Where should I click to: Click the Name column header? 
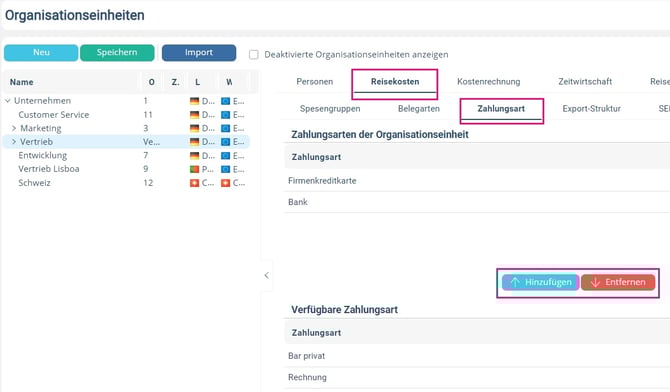pos(21,82)
